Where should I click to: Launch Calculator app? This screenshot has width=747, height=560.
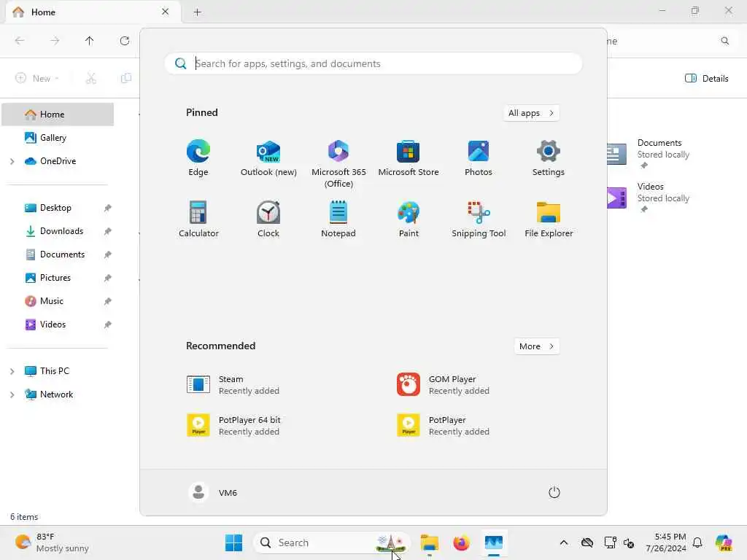click(x=198, y=219)
